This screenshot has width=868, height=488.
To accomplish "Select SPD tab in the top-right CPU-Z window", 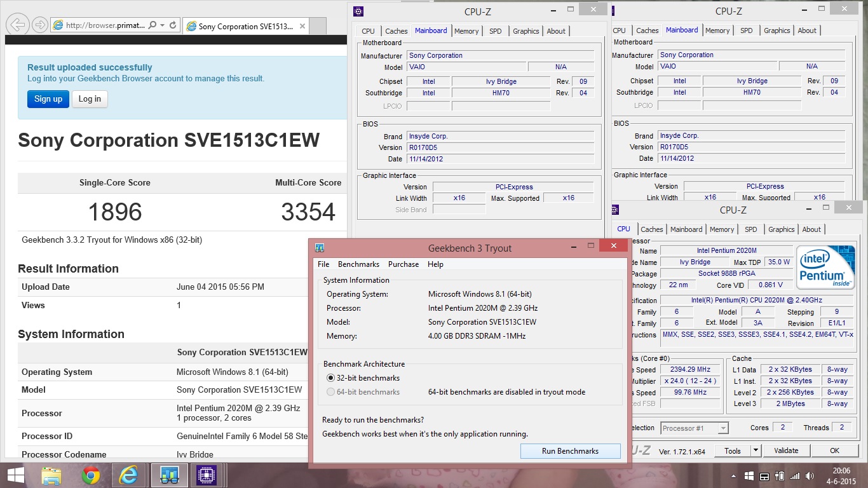I will [x=747, y=30].
